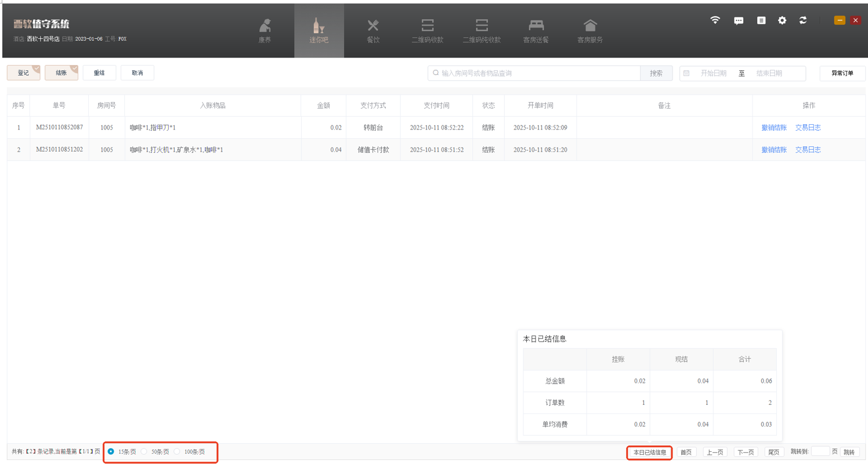Select the 100条/页 radio option
This screenshot has width=868, height=464.
point(177,452)
